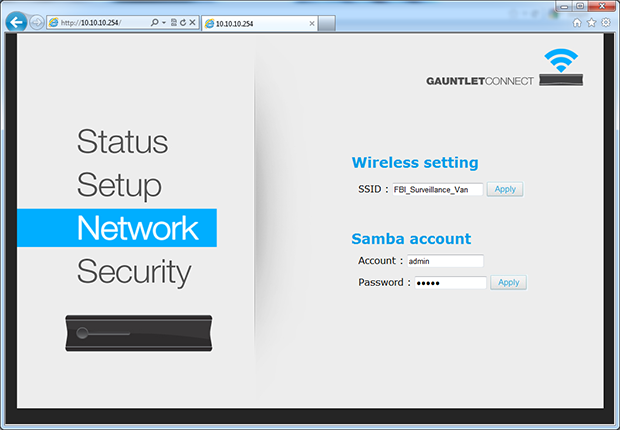Click the browser Back arrow button
The width and height of the screenshot is (620, 430).
[16, 22]
